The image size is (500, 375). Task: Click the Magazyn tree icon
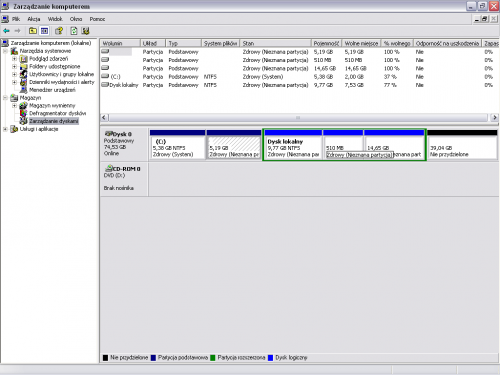click(14, 98)
